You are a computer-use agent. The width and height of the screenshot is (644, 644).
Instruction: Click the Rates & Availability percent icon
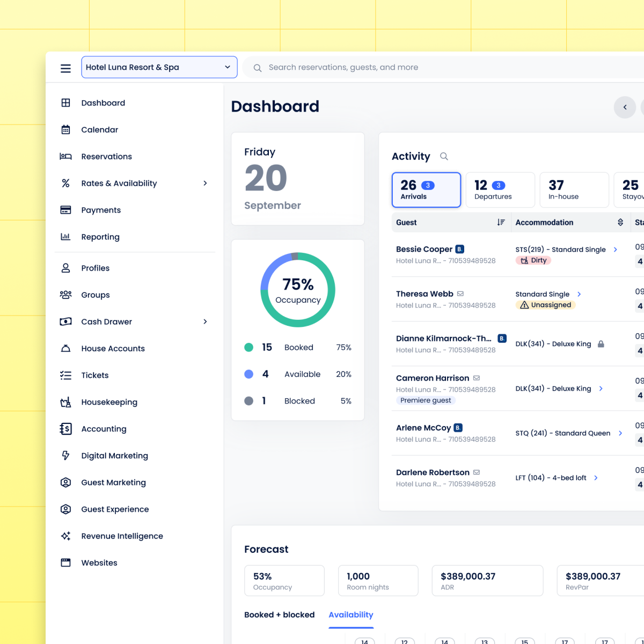click(65, 183)
